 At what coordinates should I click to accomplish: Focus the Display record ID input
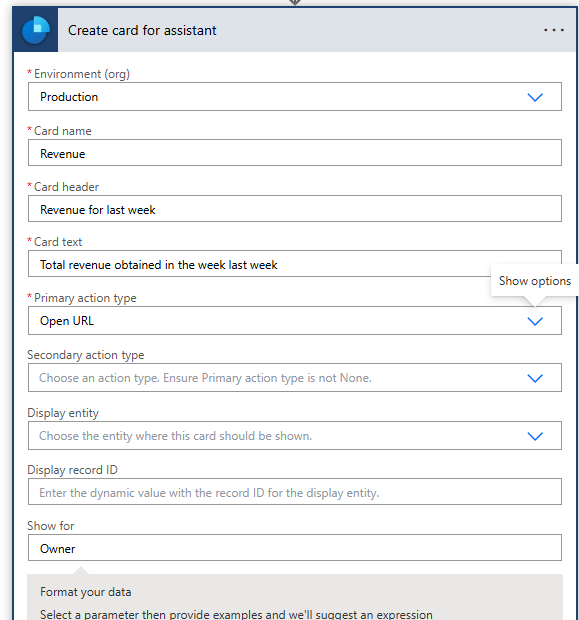point(295,492)
